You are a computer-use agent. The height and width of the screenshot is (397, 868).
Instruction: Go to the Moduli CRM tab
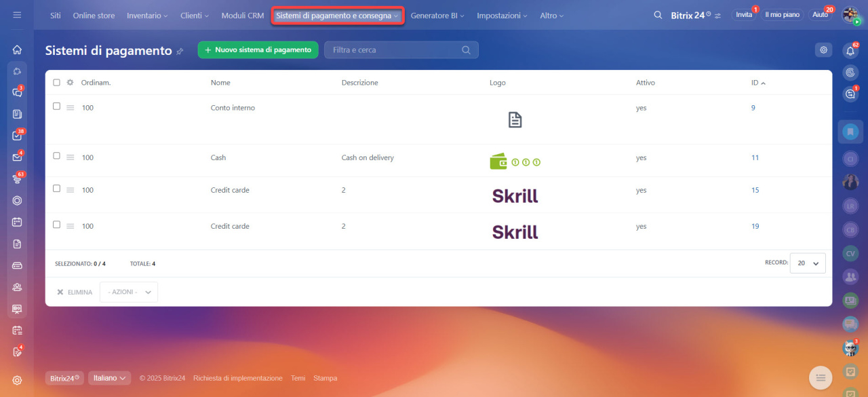(242, 16)
